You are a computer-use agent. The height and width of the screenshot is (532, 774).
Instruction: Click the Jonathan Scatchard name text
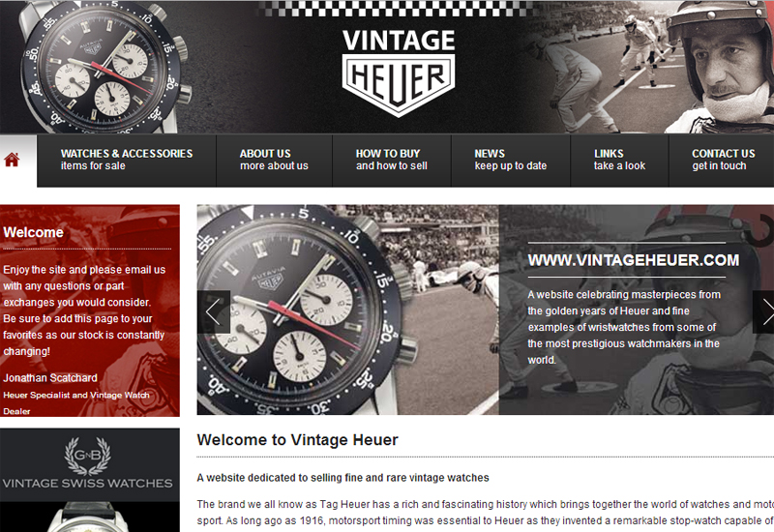[50, 378]
